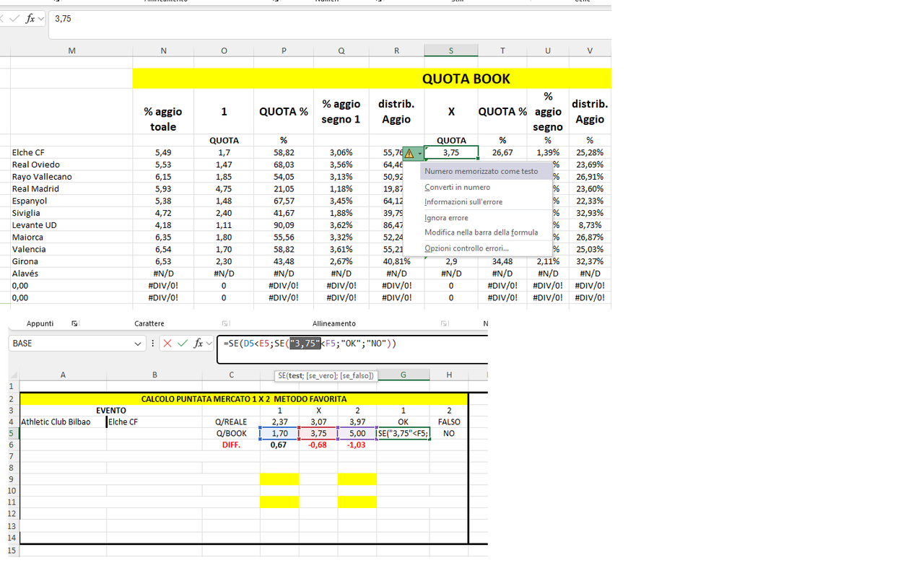Viewport: 924px width, 568px height.
Task: Click fx beside the formula bar showing 3,75
Action: click(30, 19)
